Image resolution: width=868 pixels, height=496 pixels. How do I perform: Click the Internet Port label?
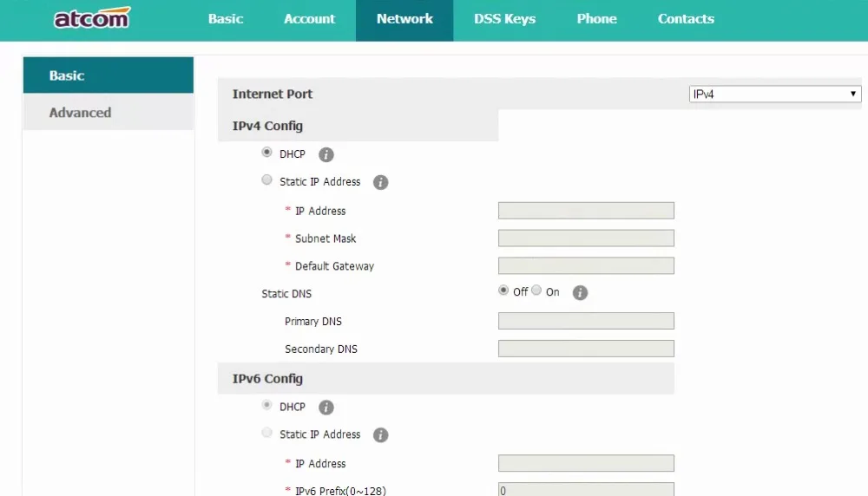coord(273,94)
